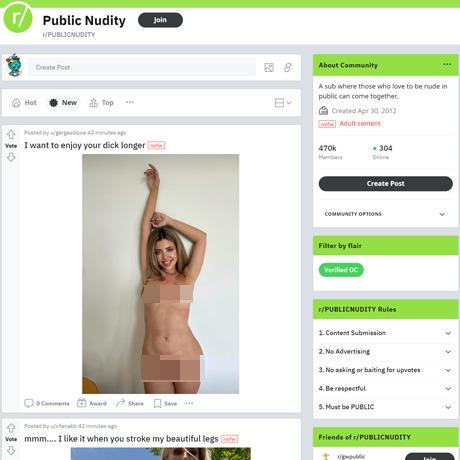Downvote the first post
460x460 pixels.
pos(11,157)
